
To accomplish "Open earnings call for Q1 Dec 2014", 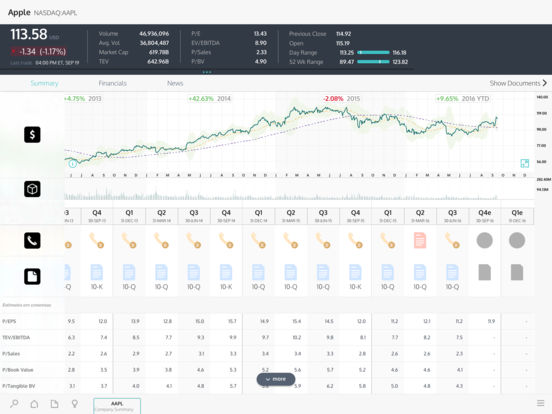I will [258, 241].
